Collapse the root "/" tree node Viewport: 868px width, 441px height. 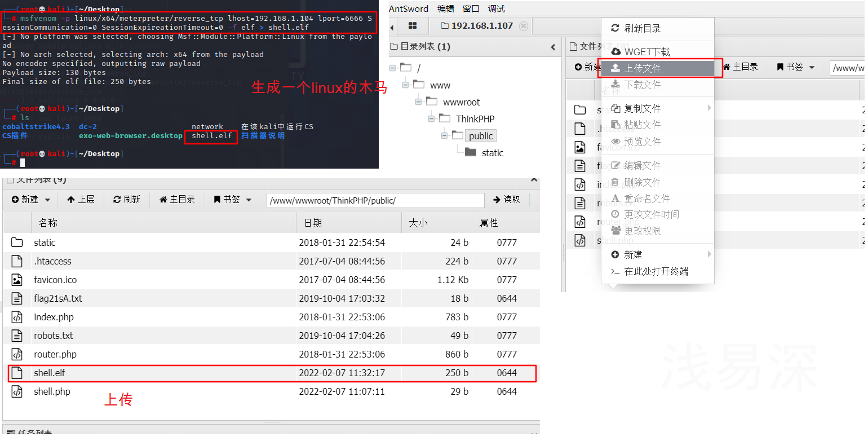pos(392,68)
